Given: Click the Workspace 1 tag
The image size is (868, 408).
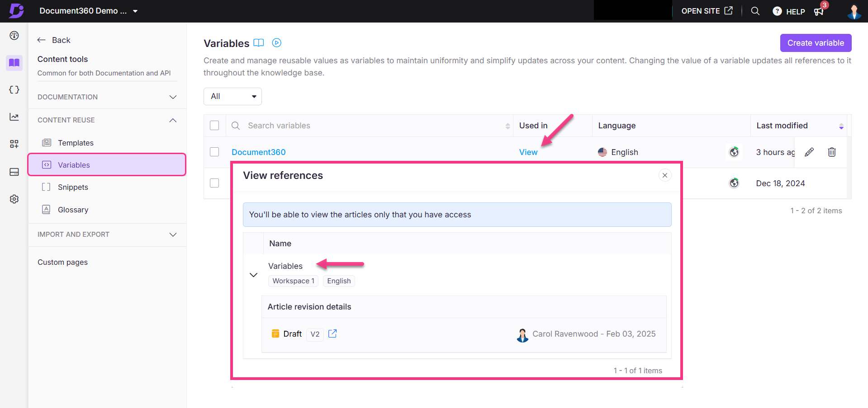Looking at the screenshot, I should (294, 281).
